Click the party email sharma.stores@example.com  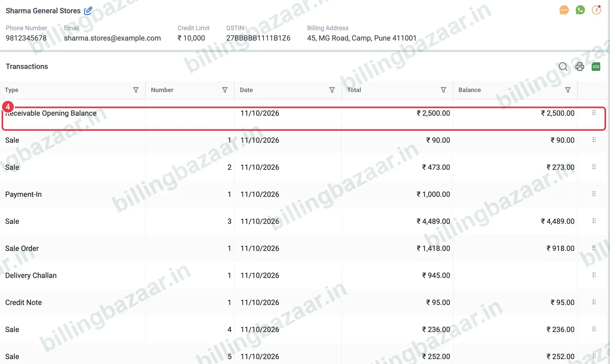click(x=112, y=38)
